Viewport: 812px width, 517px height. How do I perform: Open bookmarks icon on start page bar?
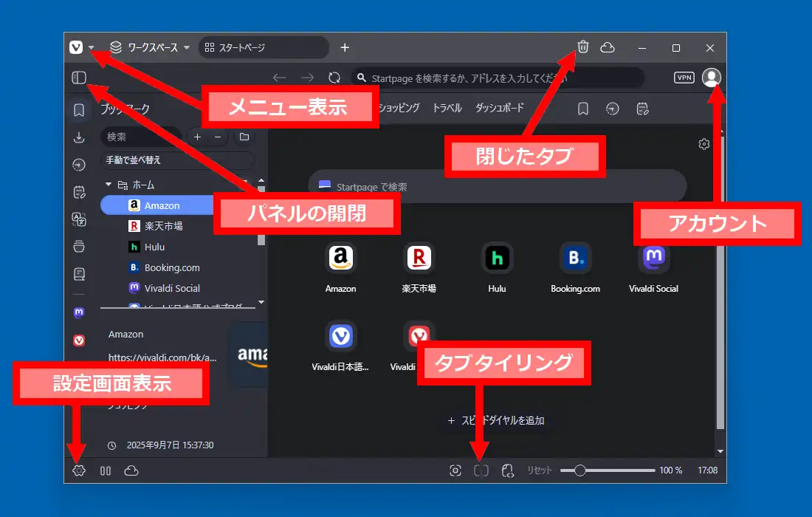coord(583,109)
